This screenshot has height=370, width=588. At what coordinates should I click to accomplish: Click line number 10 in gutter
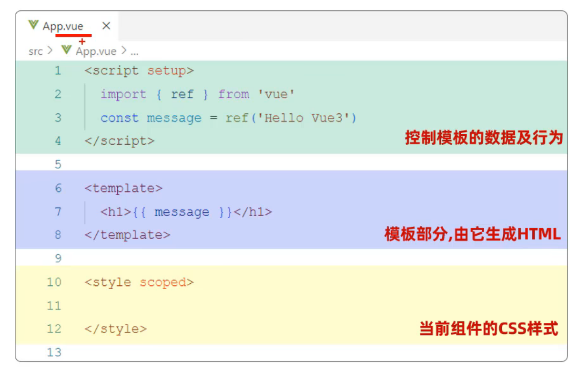pyautogui.click(x=54, y=282)
